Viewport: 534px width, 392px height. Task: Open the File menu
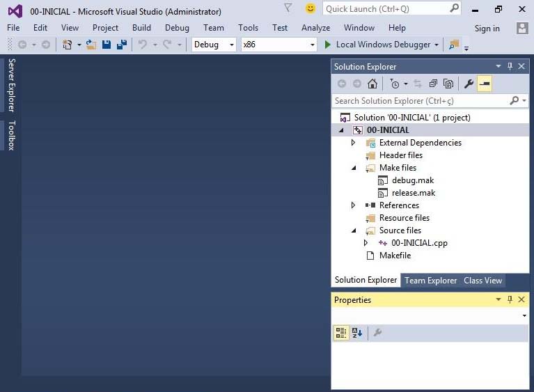pos(13,28)
